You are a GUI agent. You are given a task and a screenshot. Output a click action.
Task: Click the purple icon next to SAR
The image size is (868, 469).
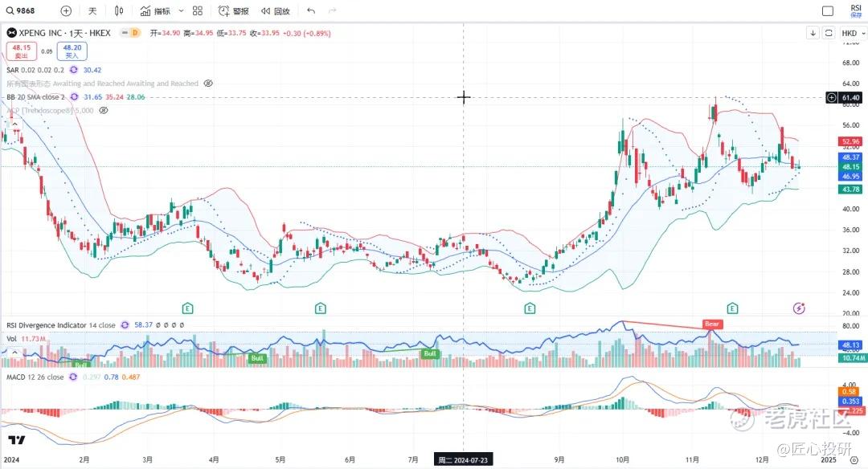[x=74, y=70]
